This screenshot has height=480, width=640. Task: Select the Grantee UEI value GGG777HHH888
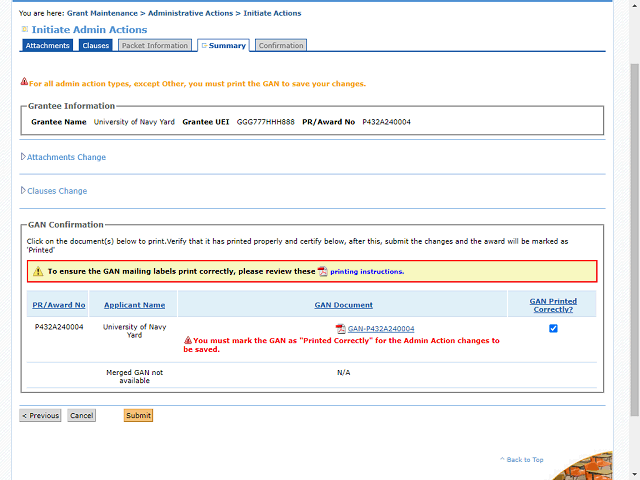(265, 122)
